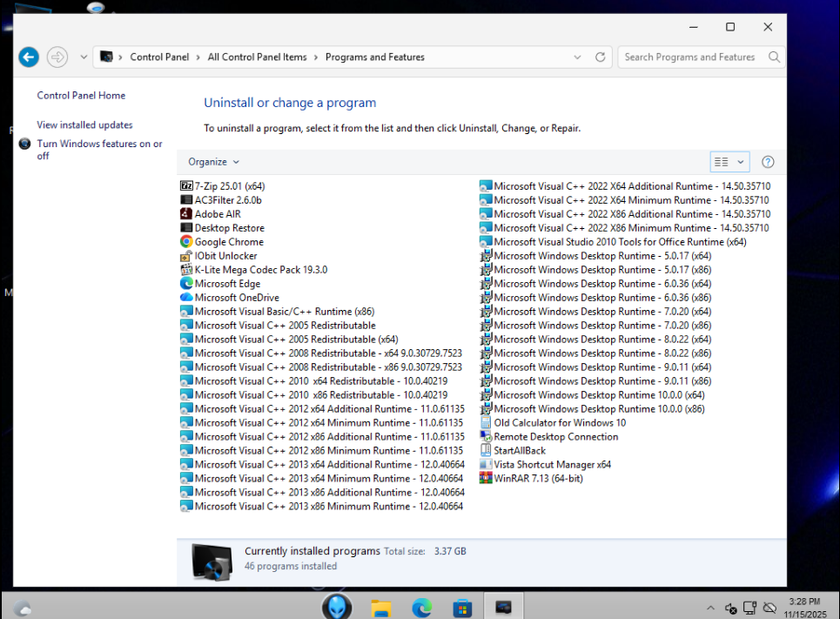The width and height of the screenshot is (840, 619).
Task: Click the network tray icon
Action: coord(749,608)
